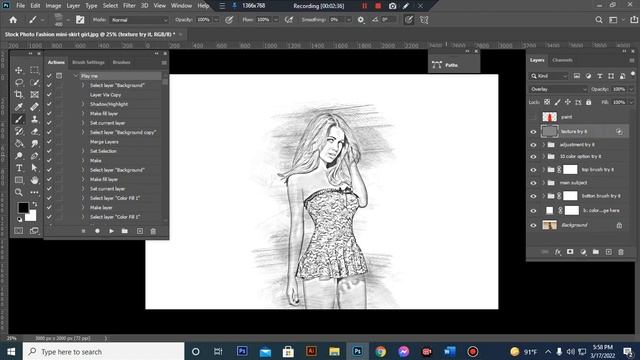Create a new group folder icon in Layers
640x360 pixels.
point(596,252)
